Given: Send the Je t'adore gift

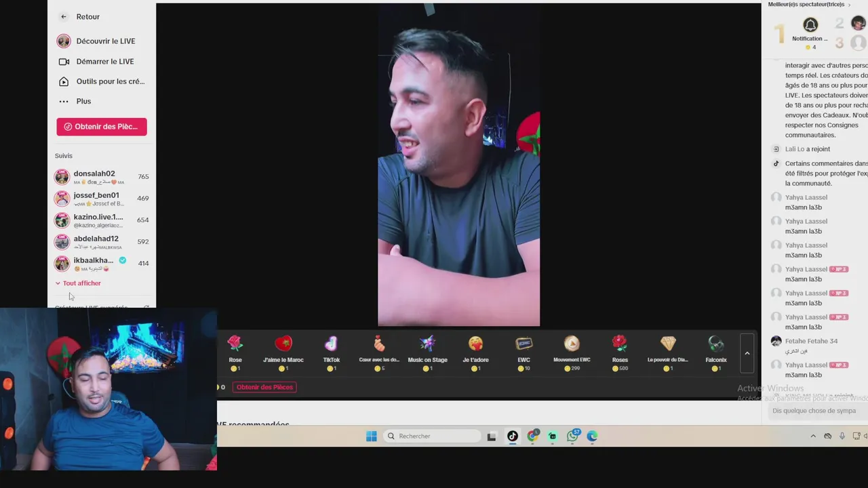Looking at the screenshot, I should pos(475,353).
